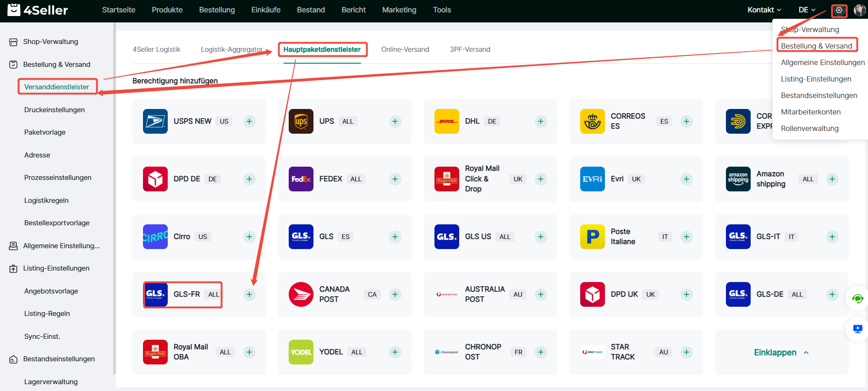This screenshot has height=391, width=868.
Task: Open Paketvorlage in sidebar
Action: [45, 132]
